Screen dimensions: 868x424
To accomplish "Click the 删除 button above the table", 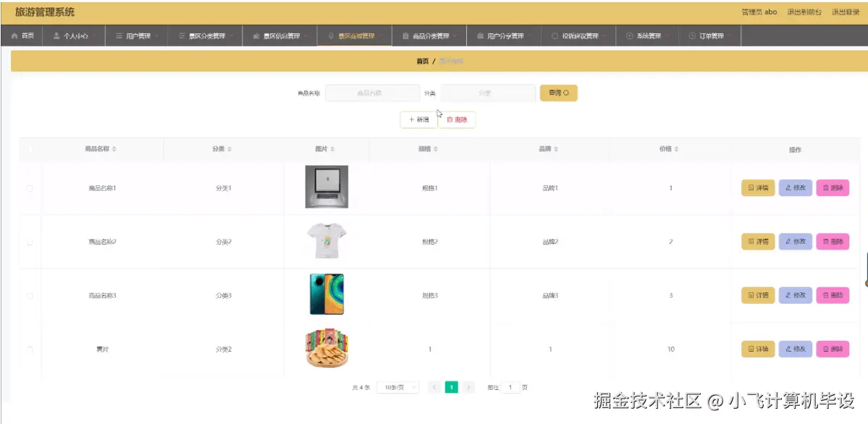I will pyautogui.click(x=457, y=119).
